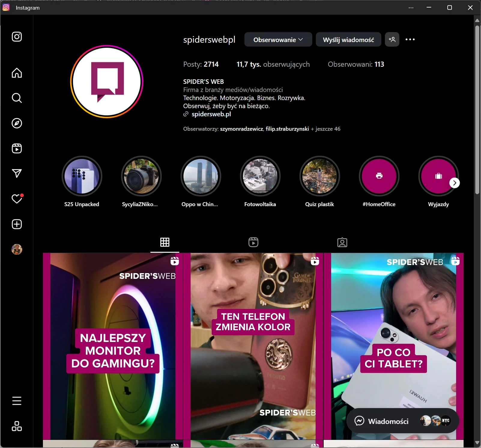481x448 pixels.
Task: Switch to the tagged posts tab
Action: (x=342, y=242)
